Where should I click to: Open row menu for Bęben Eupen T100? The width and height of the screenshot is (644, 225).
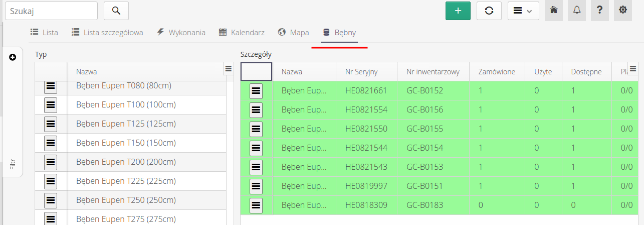pos(51,105)
